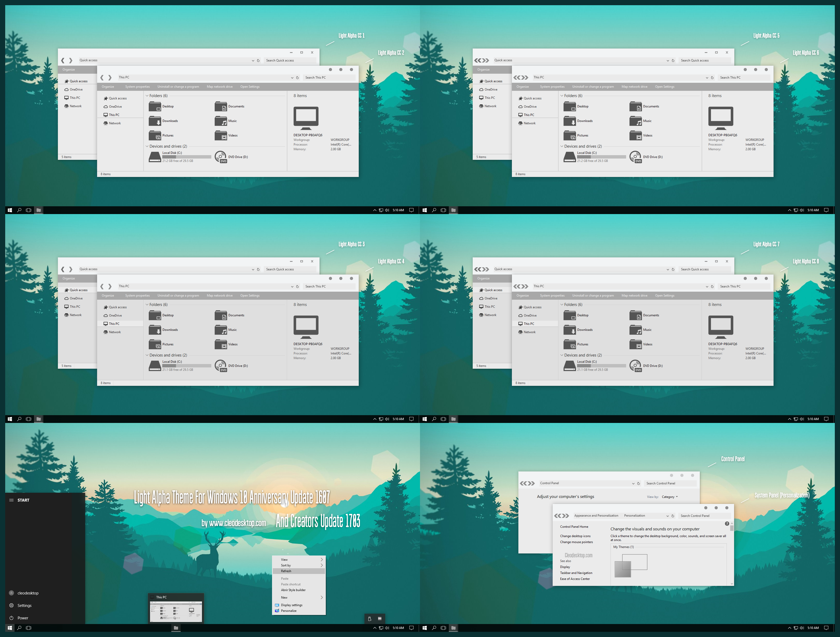Click Map network drive in Light Alpha CC 6 window
The height and width of the screenshot is (637, 840).
click(x=634, y=87)
